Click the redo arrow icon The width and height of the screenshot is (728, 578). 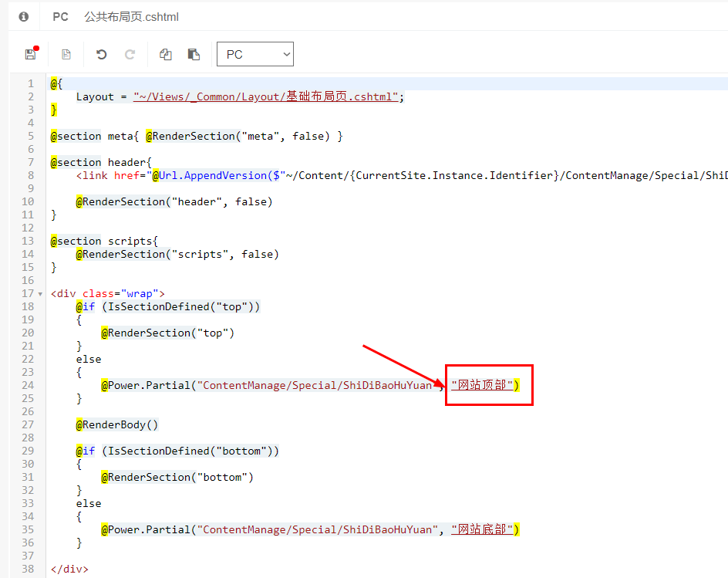[x=130, y=54]
